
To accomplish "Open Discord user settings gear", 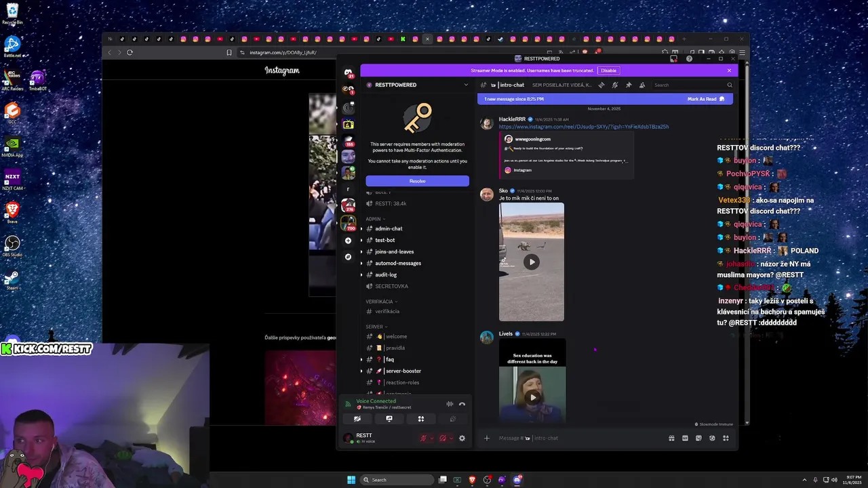I will (462, 438).
